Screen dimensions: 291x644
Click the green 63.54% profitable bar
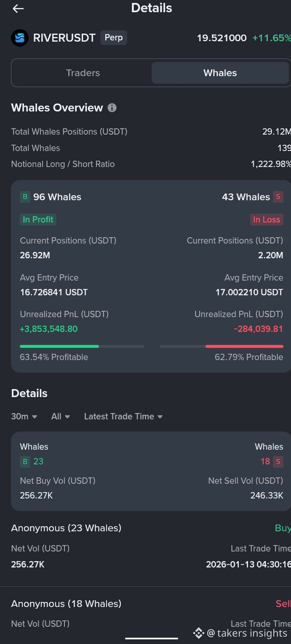59,346
